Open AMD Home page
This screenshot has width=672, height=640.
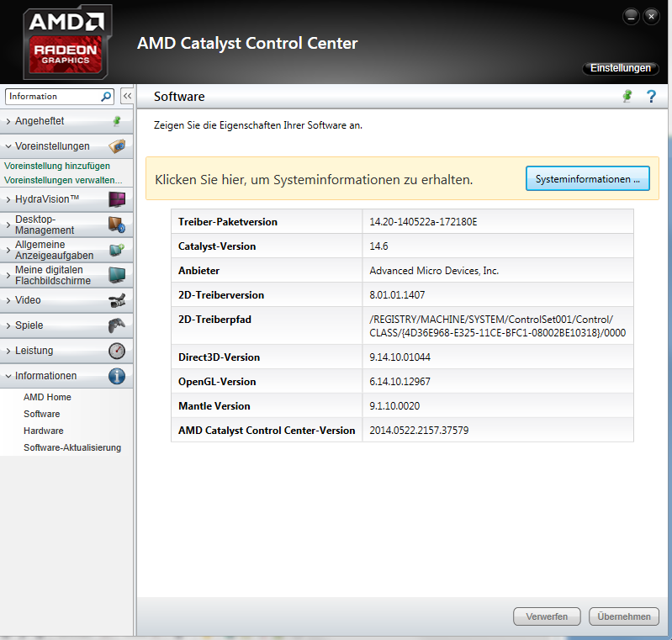47,398
